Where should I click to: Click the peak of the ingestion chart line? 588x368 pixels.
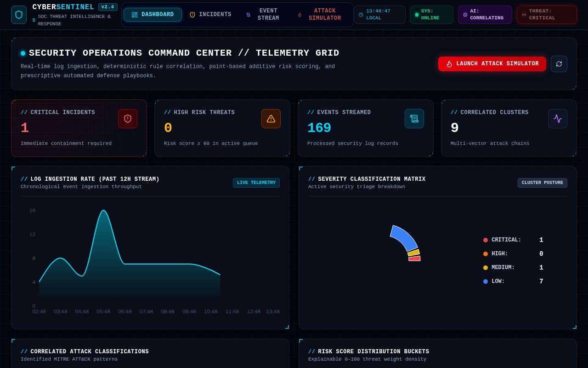[104, 211]
